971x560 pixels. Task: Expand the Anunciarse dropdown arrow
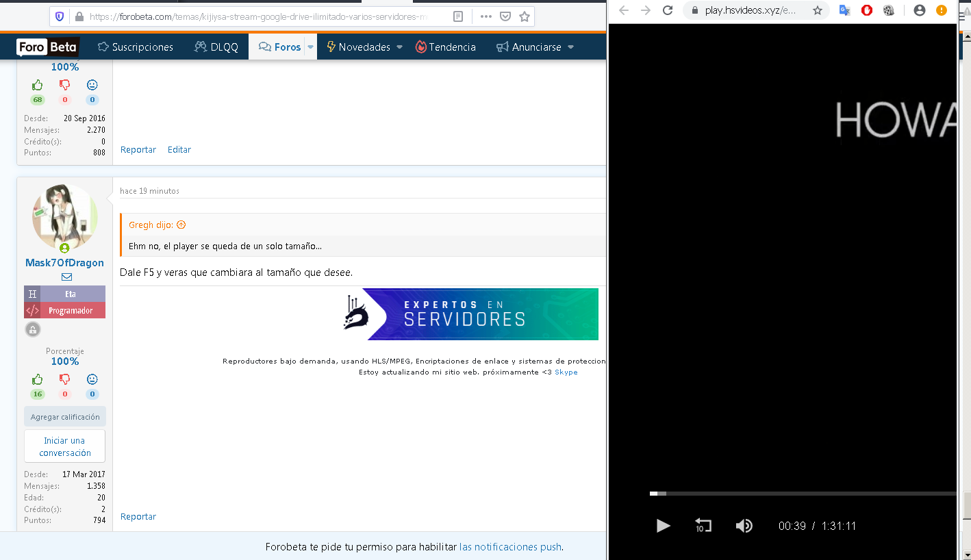[570, 47]
